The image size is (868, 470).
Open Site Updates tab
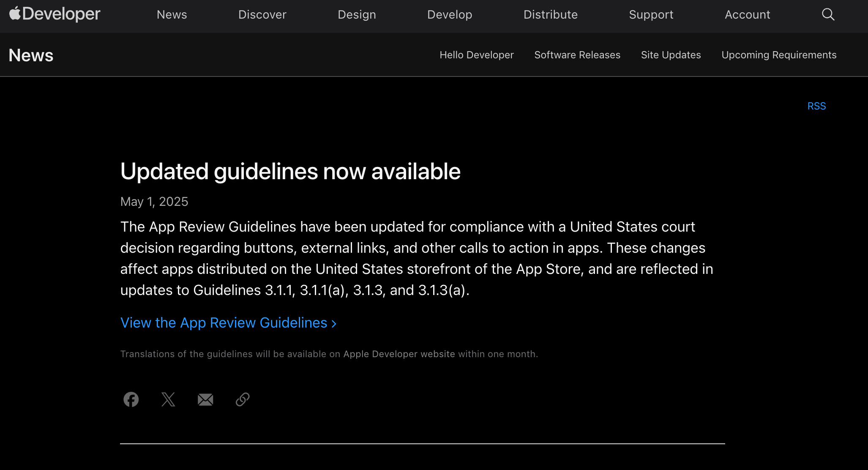point(671,55)
